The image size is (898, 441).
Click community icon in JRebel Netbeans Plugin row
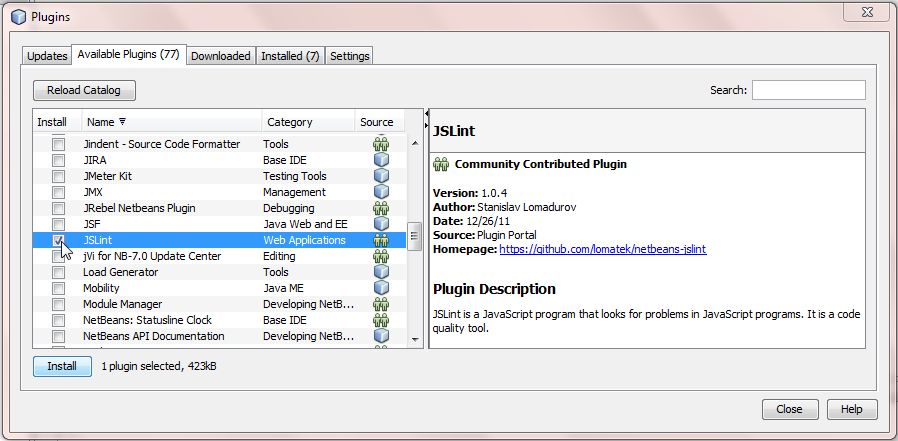coord(381,208)
